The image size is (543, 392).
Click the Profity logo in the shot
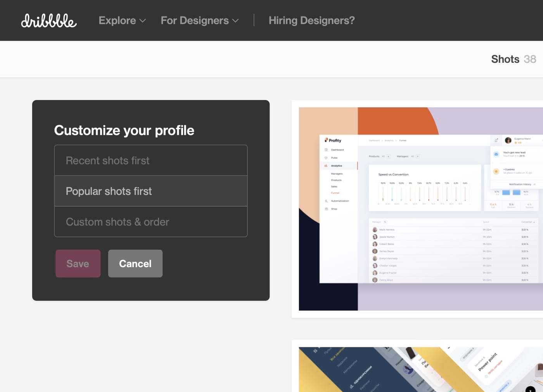333,140
